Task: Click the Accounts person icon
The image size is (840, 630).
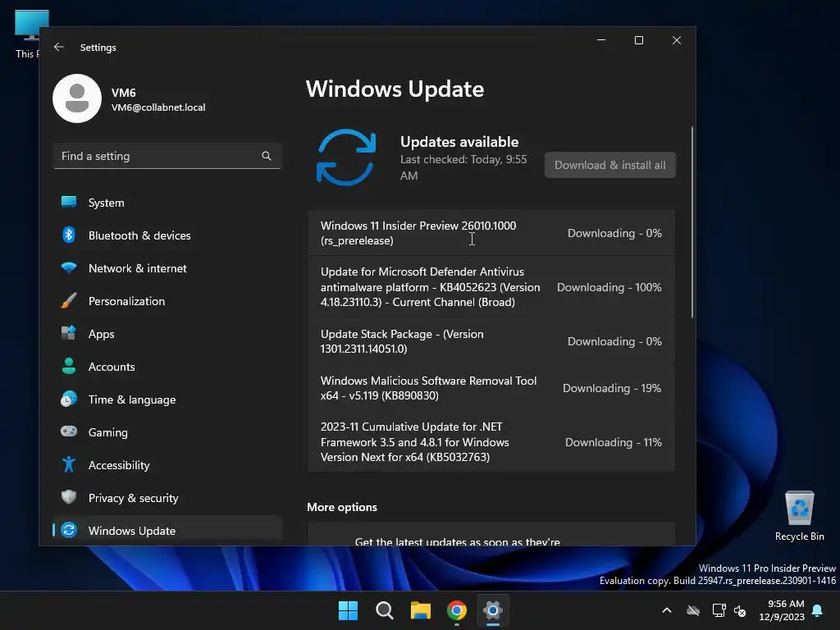Action: click(69, 366)
